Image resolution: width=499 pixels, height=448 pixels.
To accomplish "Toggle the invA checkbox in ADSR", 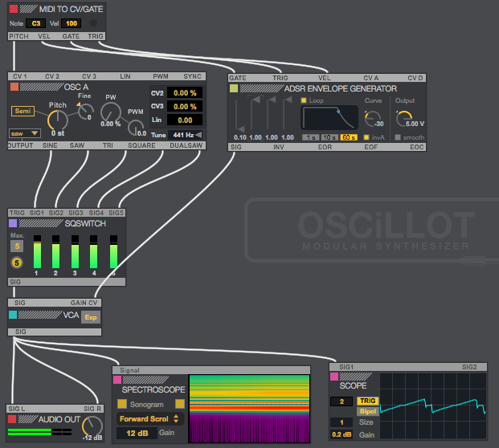I will [x=366, y=137].
